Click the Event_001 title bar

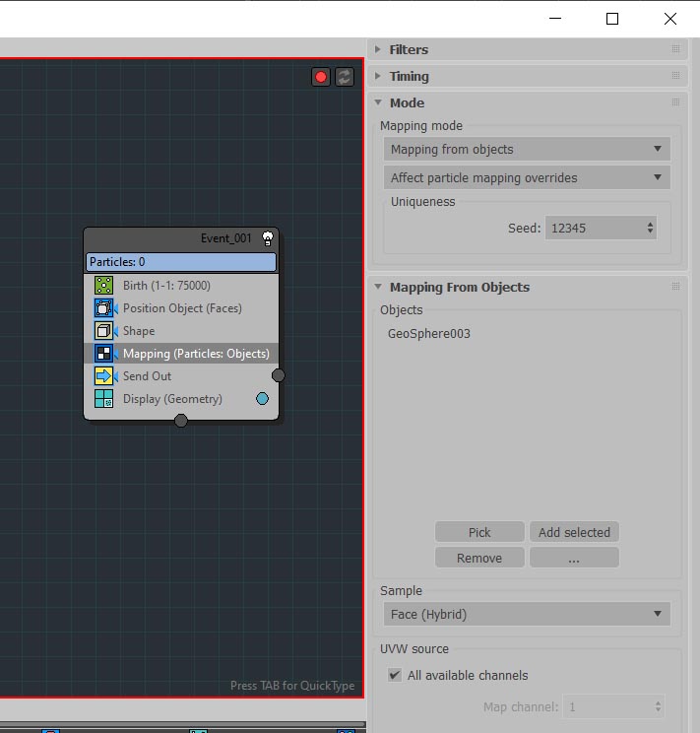point(181,238)
